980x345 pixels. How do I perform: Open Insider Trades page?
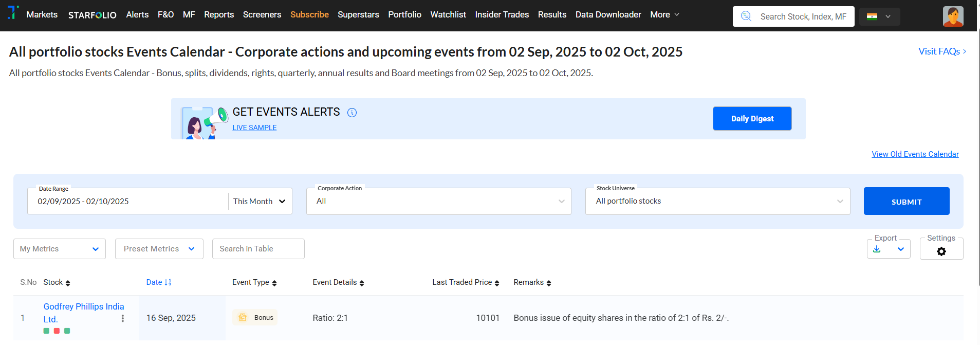pyautogui.click(x=502, y=15)
